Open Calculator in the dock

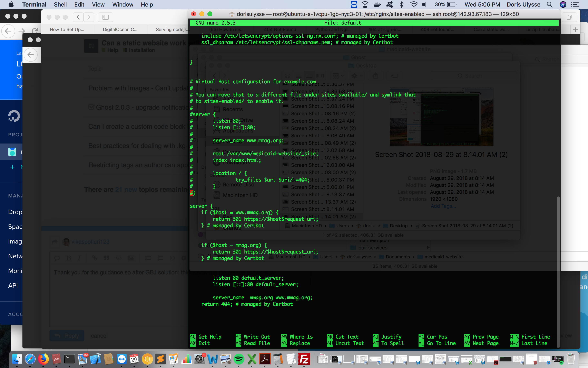[x=278, y=359]
